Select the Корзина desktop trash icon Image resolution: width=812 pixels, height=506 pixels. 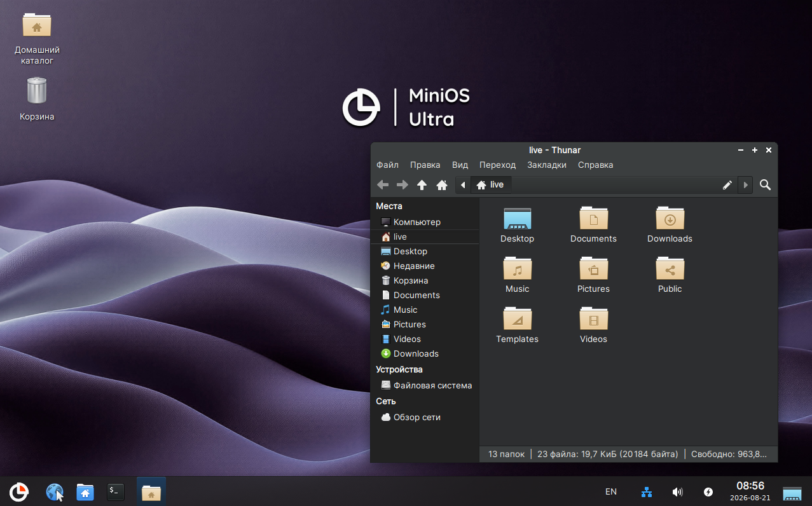[x=37, y=99]
